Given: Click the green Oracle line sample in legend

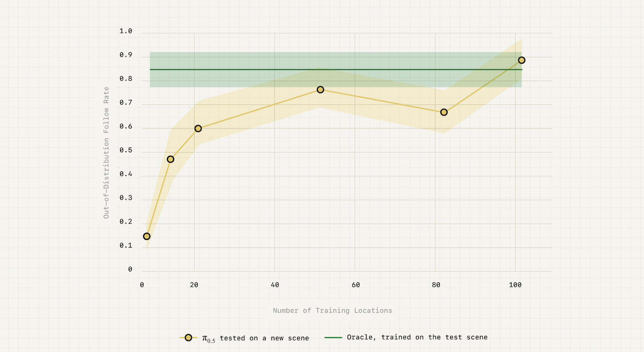Looking at the screenshot, I should click(333, 337).
